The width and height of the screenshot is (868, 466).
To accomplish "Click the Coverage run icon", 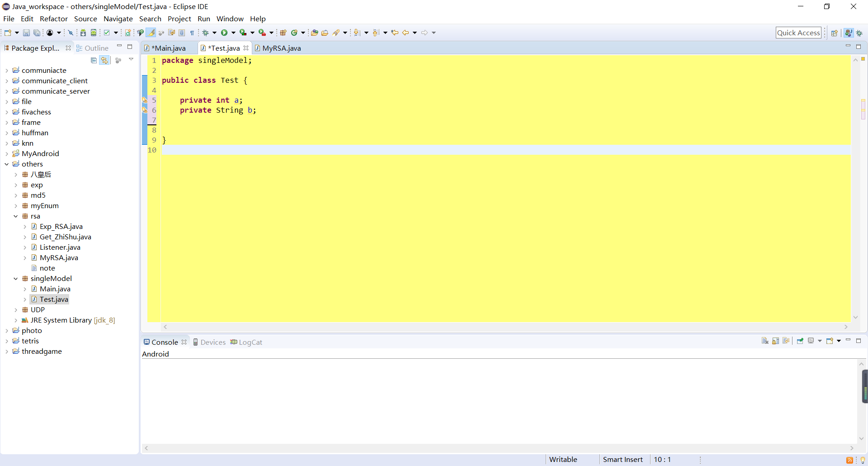I will [243, 33].
